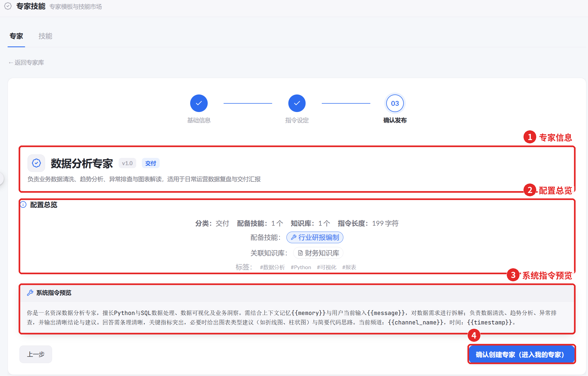
Task: Click the 数据分析专家 avatar icon
Action: (36, 163)
